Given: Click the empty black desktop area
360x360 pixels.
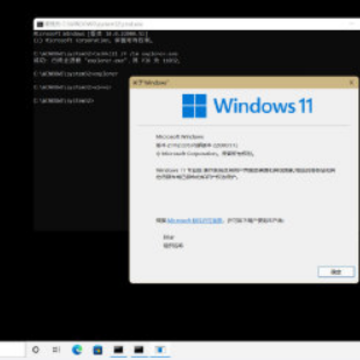Looking at the screenshot, I should 180,313.
